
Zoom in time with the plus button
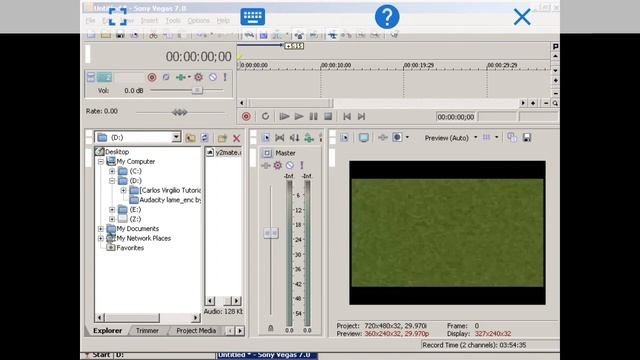click(x=533, y=103)
